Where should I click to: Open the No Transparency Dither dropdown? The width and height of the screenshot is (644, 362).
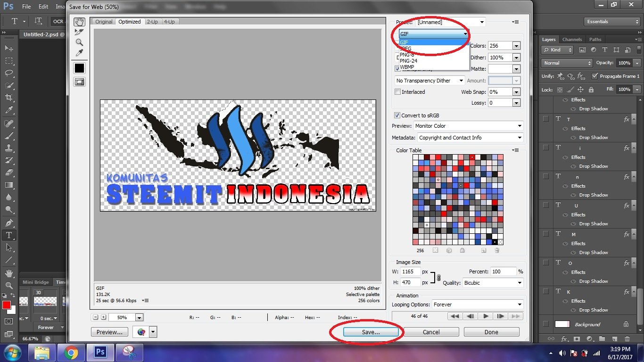pos(430,81)
